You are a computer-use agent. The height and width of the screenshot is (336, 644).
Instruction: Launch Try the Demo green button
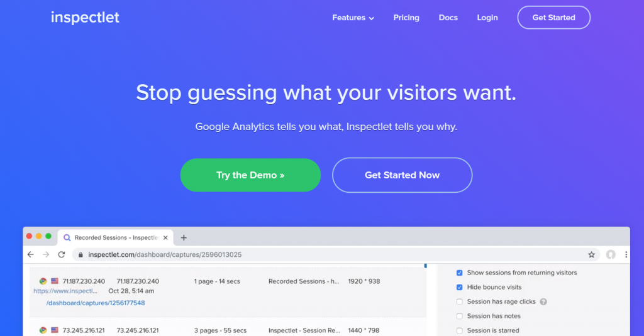coord(250,175)
